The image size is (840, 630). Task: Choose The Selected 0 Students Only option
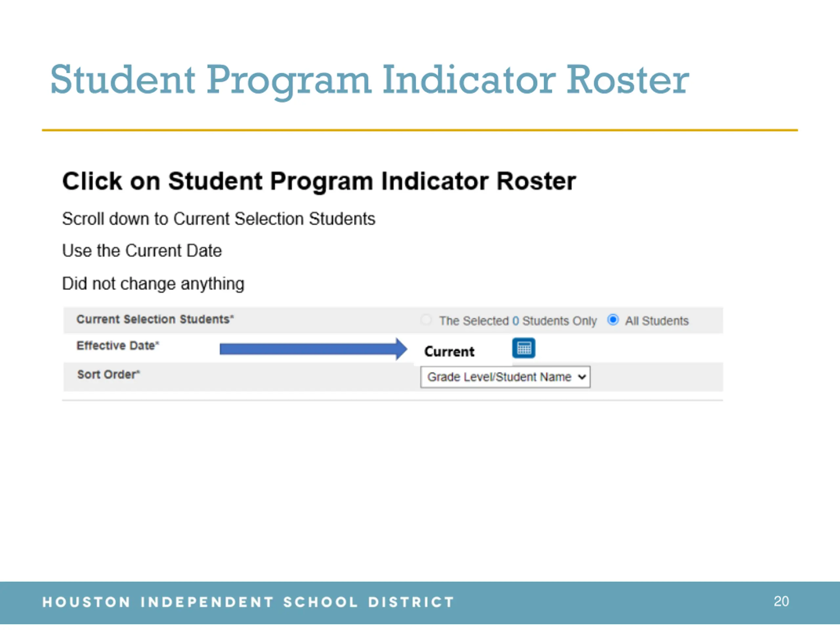426,320
